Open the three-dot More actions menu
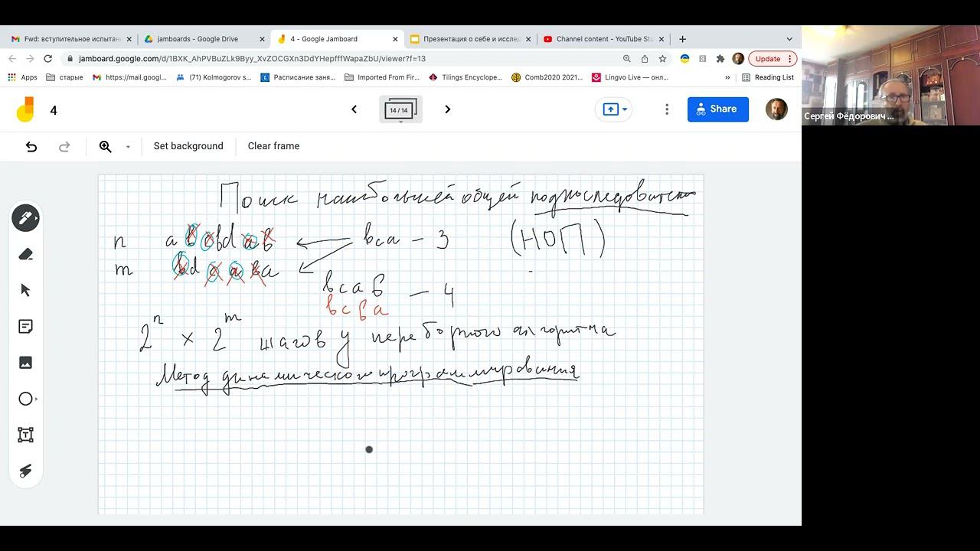The height and width of the screenshot is (551, 980). (667, 109)
